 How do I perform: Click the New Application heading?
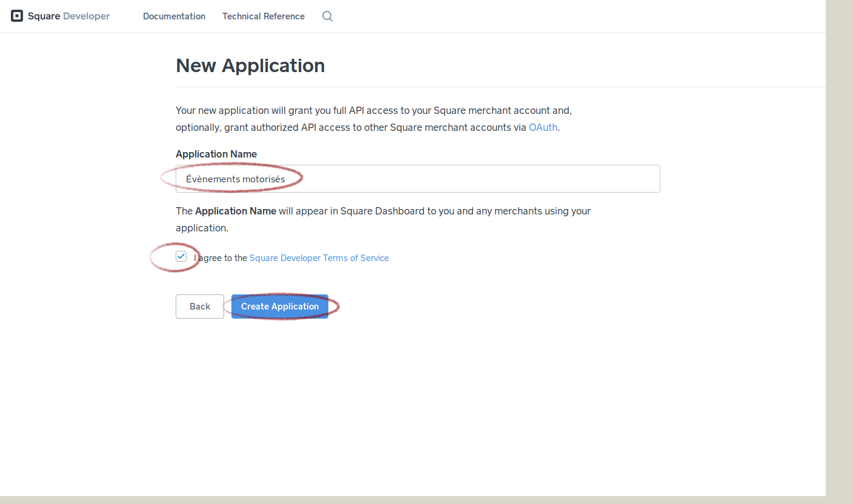[250, 65]
